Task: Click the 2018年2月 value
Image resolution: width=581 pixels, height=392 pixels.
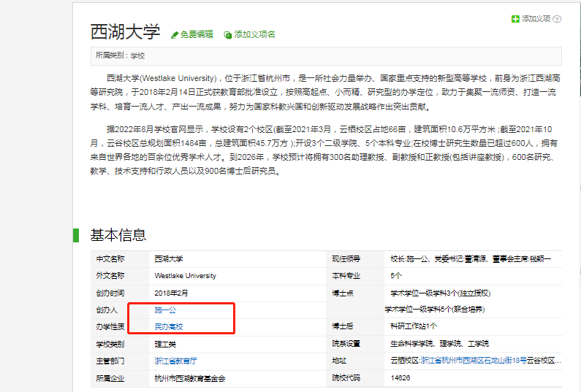Action: pos(171,293)
